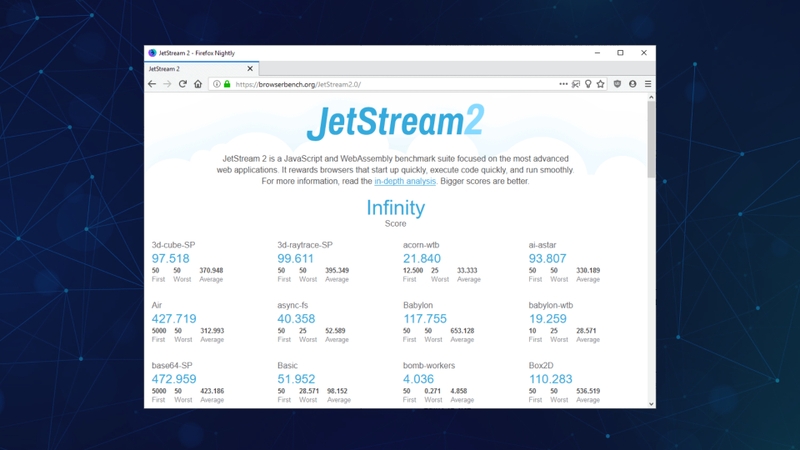The width and height of the screenshot is (800, 450).
Task: Click worst value 0.271 under bomb-workers
Action: point(433,391)
